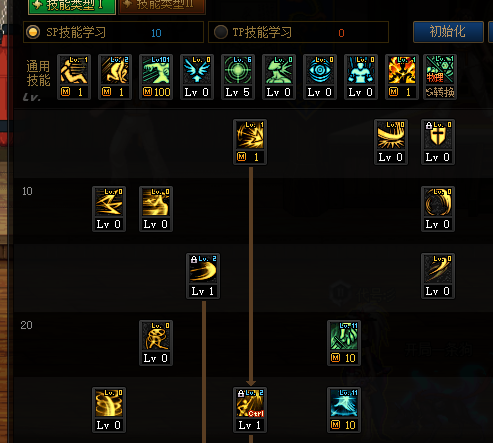493x443 pixels.
Task: Click the green crosshair target skill Lv 5
Action: coord(238,77)
